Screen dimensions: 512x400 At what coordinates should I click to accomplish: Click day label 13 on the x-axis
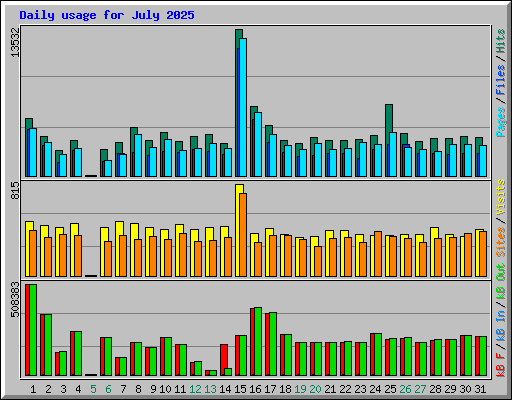point(210,389)
